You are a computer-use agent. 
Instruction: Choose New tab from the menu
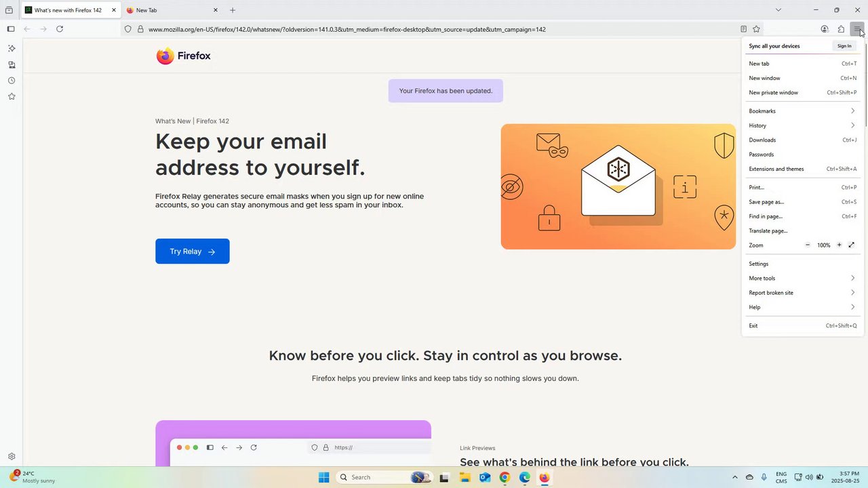pyautogui.click(x=802, y=64)
